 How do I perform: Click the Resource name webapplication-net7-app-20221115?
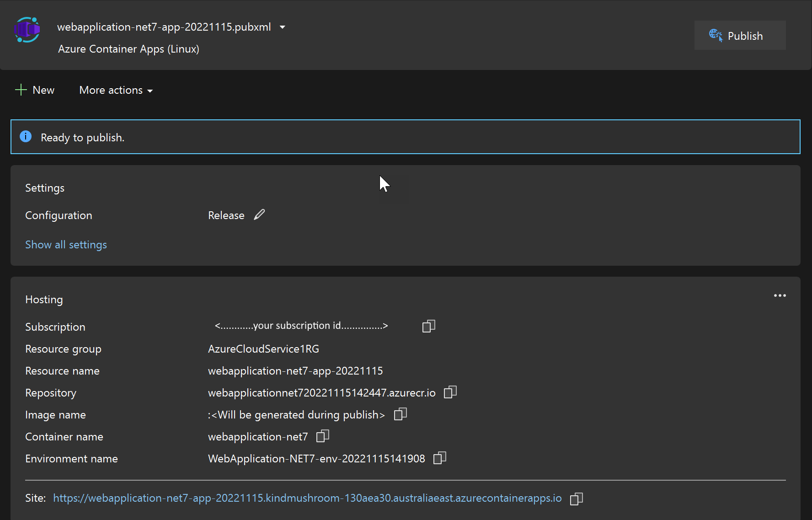(x=295, y=370)
